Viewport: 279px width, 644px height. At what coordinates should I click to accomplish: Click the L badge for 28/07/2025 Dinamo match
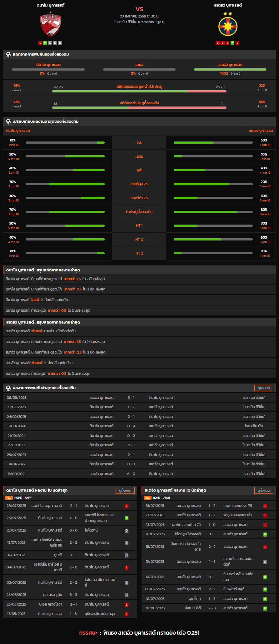pos(127,506)
